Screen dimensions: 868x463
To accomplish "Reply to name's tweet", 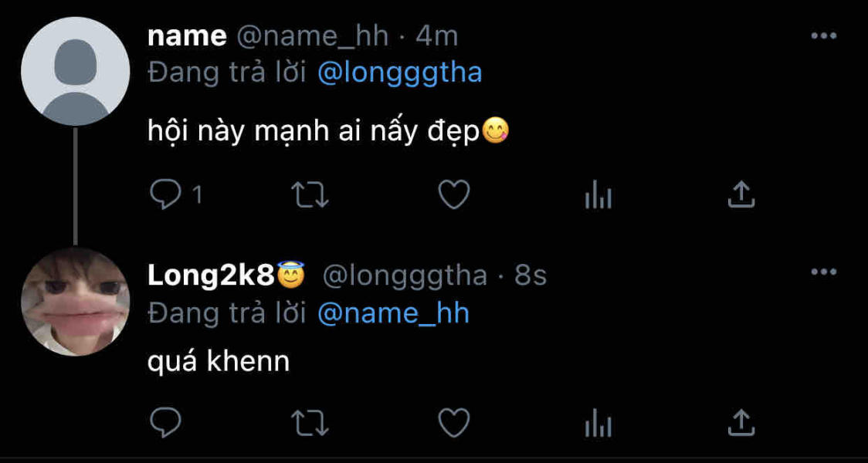I will (164, 195).
